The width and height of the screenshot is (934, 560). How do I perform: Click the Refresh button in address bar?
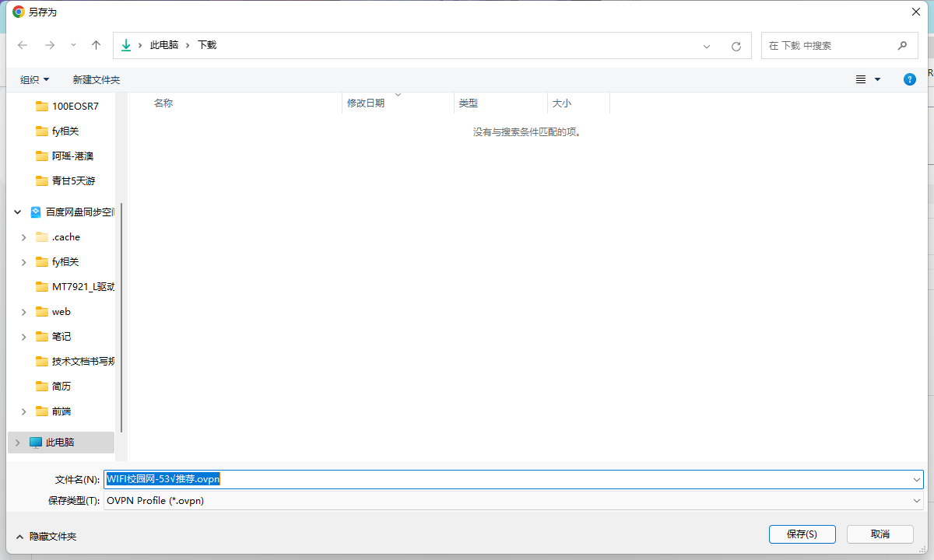coord(736,46)
